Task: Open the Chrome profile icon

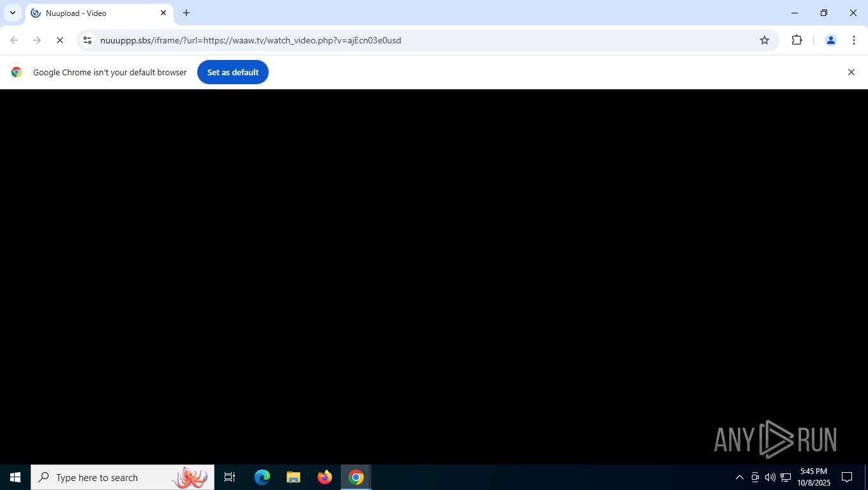Action: click(831, 40)
